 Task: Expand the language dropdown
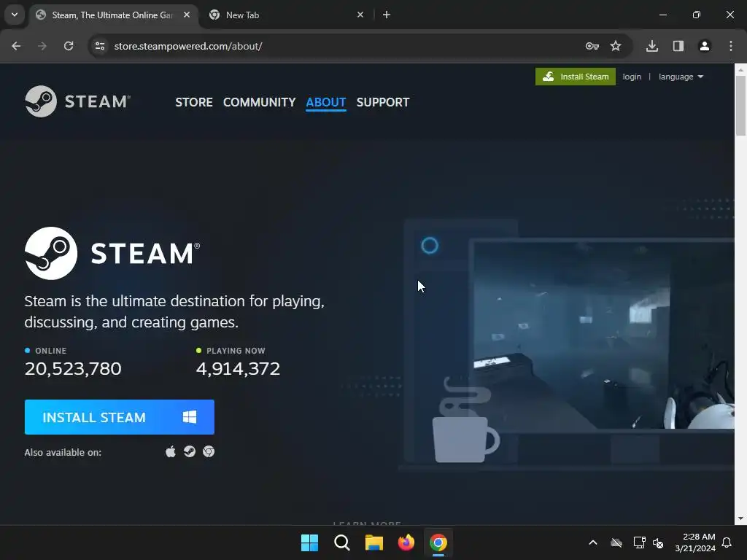pyautogui.click(x=681, y=77)
